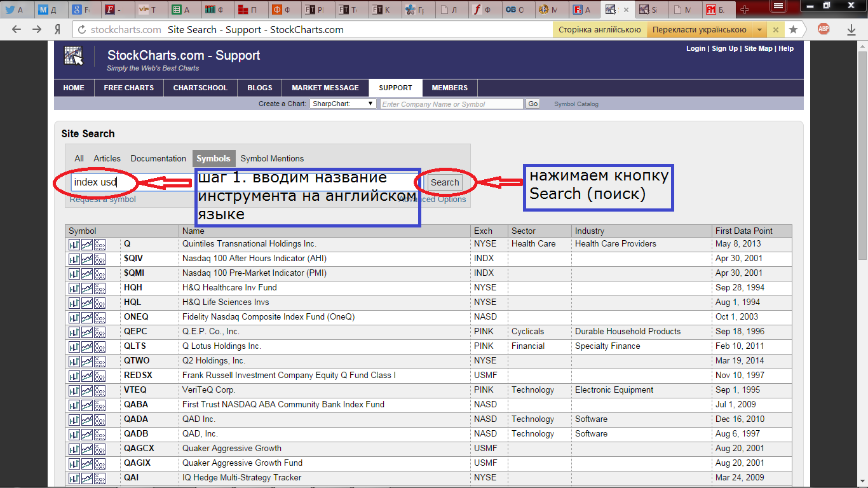Open SharpChart bar icon for symbol Q

(74, 244)
